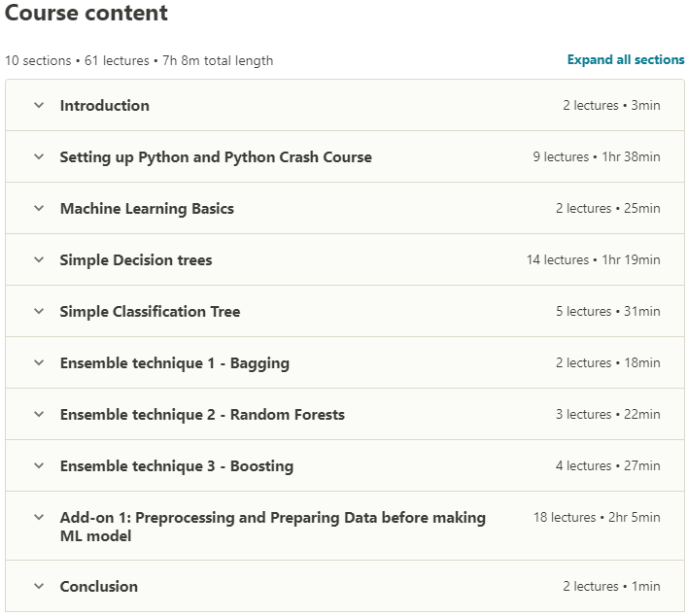Expand chevron beside Setting up Python section
Viewport: 688px width, 616px height.
pos(39,157)
